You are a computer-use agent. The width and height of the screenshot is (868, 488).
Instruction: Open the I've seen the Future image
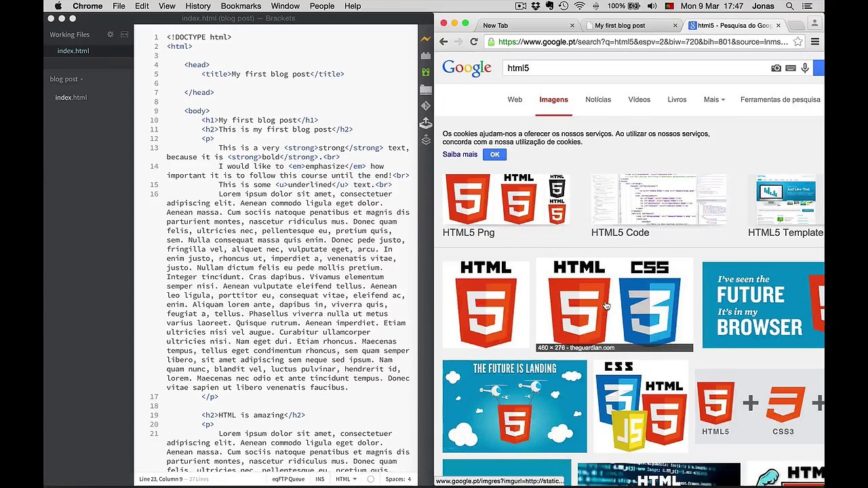click(763, 305)
